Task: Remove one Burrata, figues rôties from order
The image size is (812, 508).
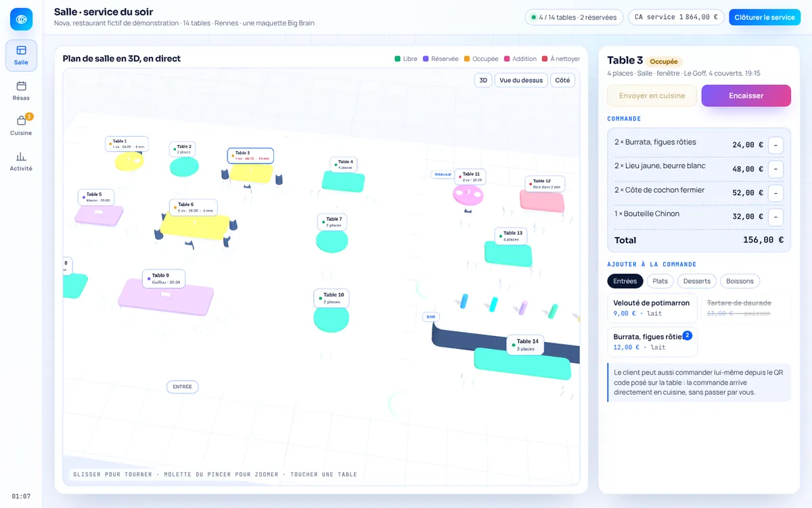Action: (776, 145)
